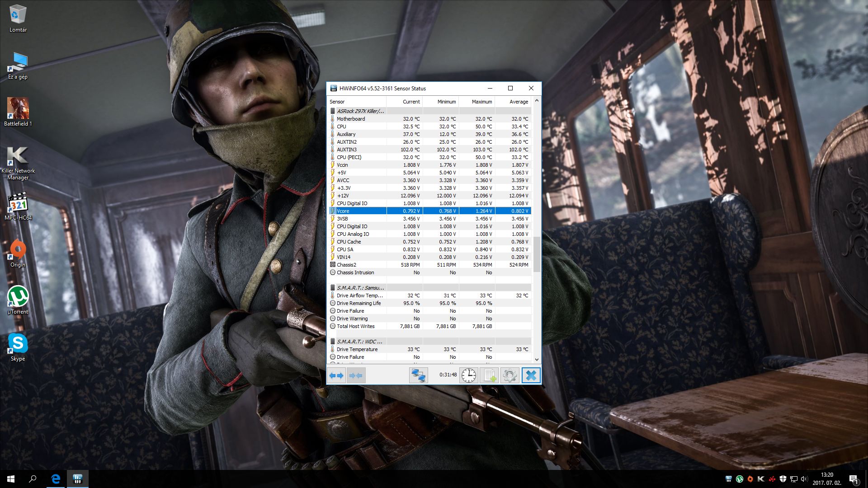The height and width of the screenshot is (488, 868).
Task: Open the taskbar clock showing 13:20
Action: coord(827,479)
